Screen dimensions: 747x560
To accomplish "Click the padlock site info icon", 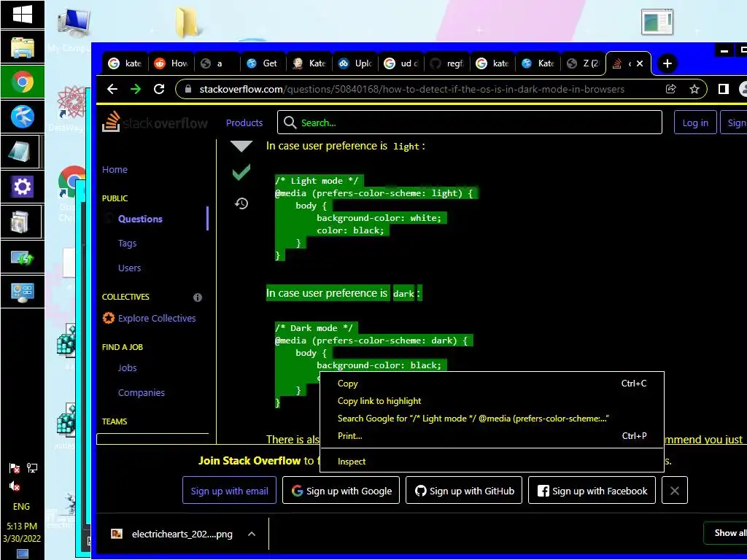I will [x=188, y=89].
